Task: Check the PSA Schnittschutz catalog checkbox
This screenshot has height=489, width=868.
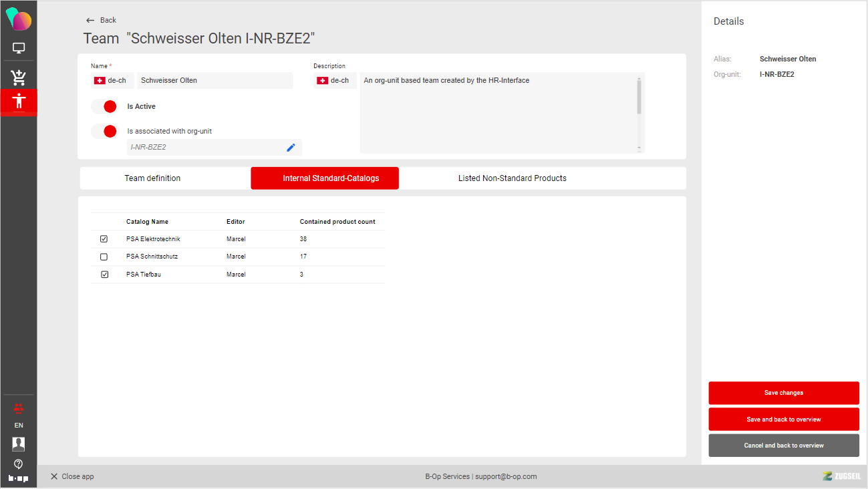Action: pos(104,257)
